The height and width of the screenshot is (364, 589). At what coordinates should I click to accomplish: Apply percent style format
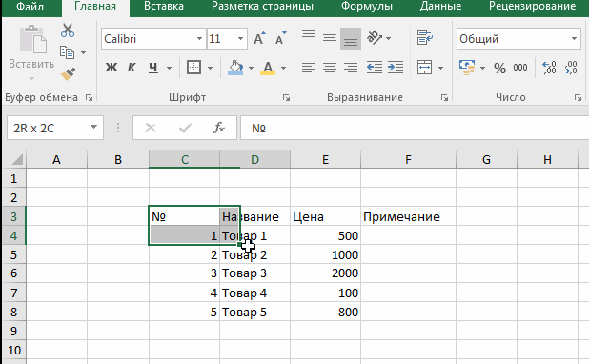coord(499,68)
